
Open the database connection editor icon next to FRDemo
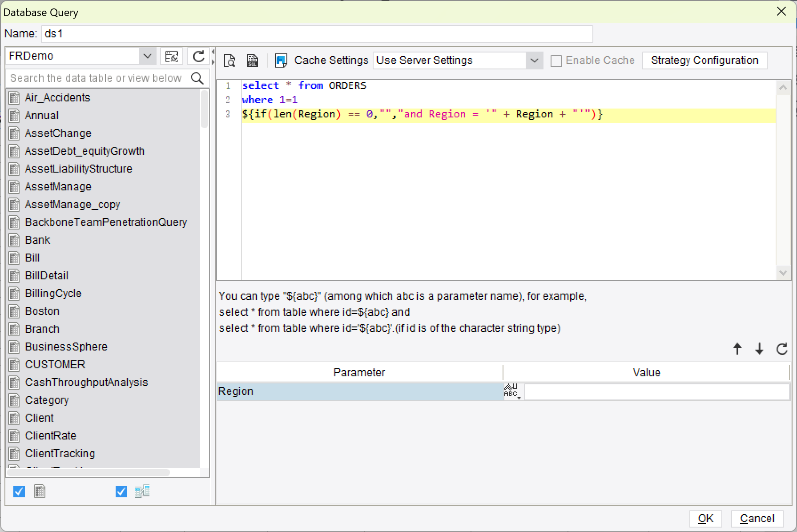(x=172, y=56)
